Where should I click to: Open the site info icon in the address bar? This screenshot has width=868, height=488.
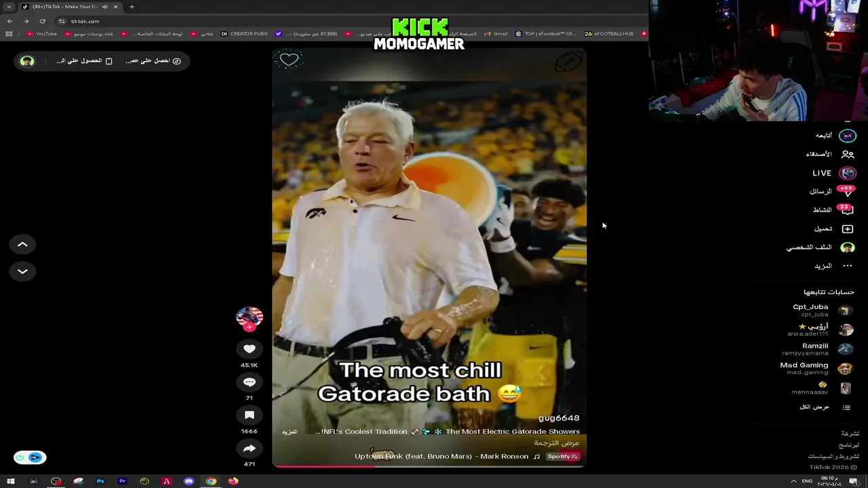click(62, 21)
